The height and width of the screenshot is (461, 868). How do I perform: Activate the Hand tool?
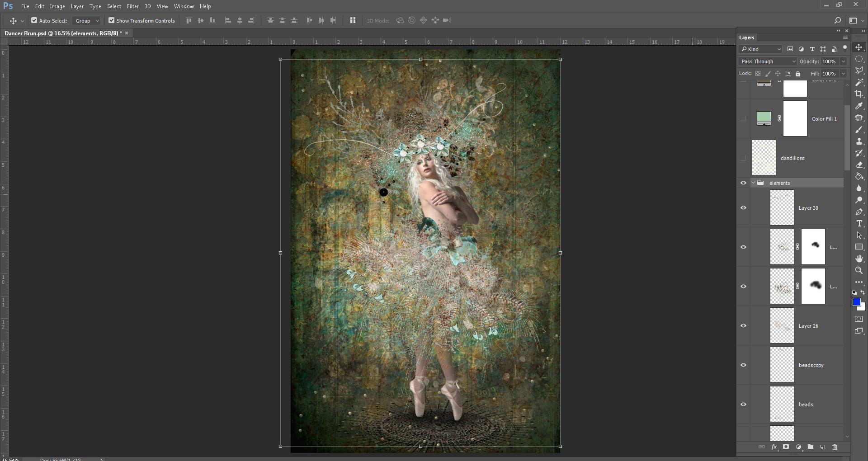[x=859, y=259]
